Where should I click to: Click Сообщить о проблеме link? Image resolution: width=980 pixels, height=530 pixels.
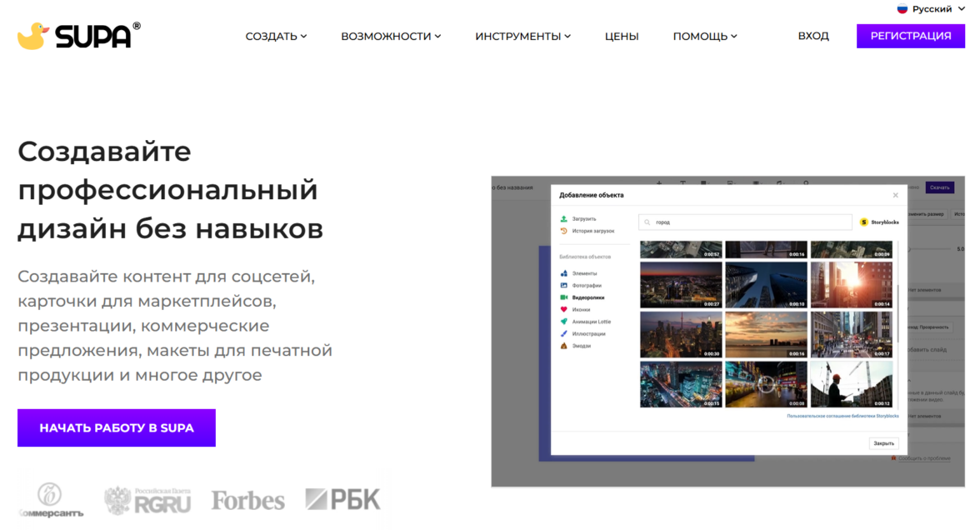point(923,458)
